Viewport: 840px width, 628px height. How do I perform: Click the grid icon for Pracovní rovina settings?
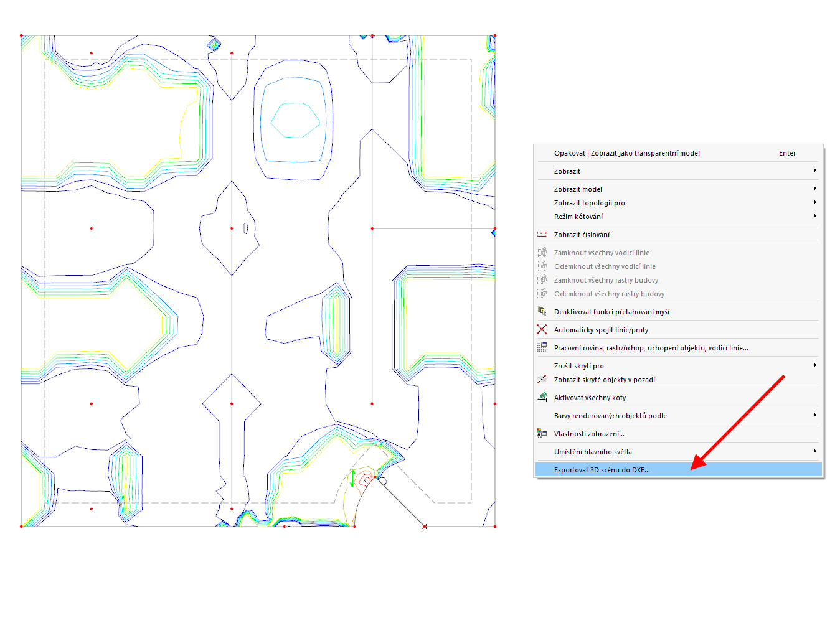coord(542,347)
